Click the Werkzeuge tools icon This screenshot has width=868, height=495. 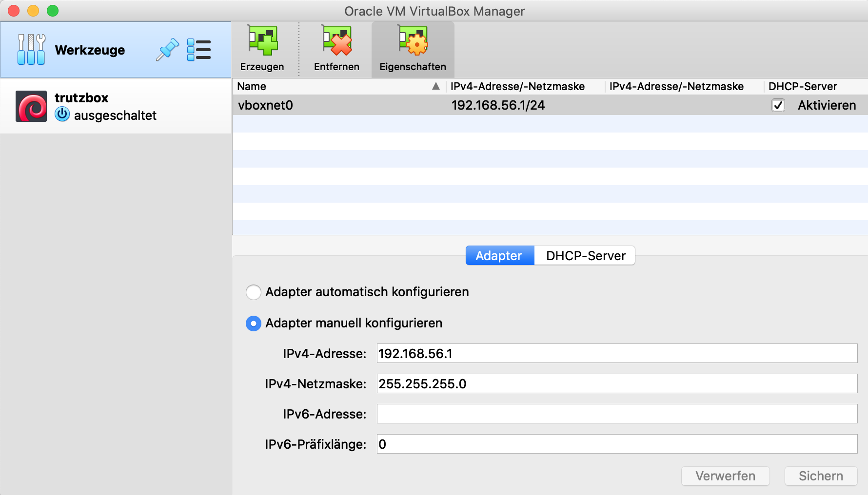point(31,50)
